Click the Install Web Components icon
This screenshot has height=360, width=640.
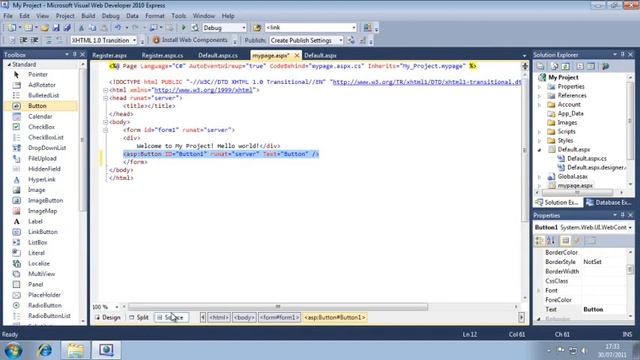(x=156, y=40)
